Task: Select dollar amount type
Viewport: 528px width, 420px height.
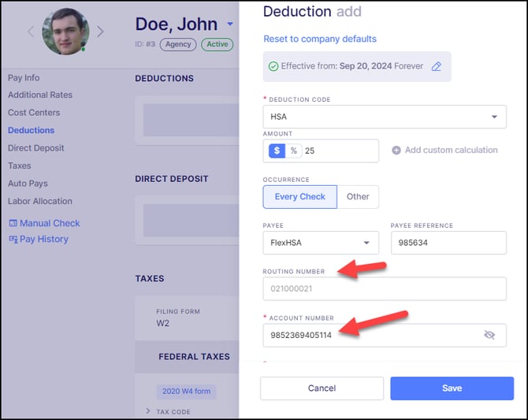Action: 277,151
